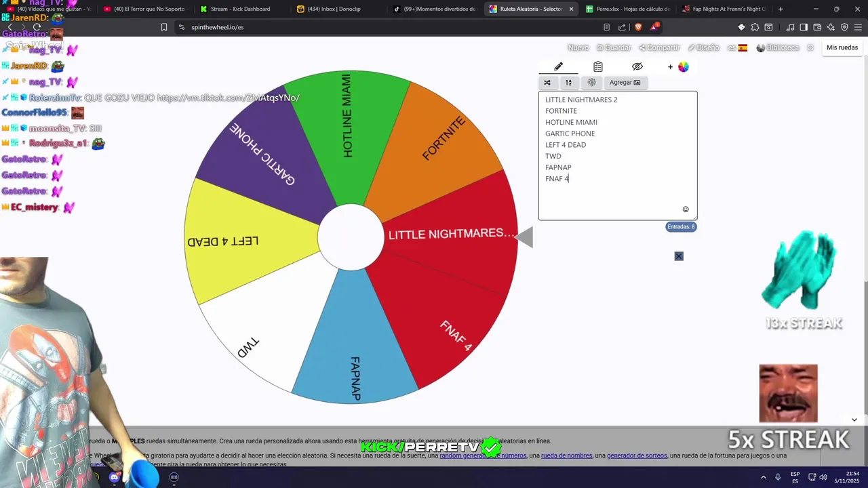The image size is (868, 488).
Task: Switch to Fap Nights At Frenni's tab
Action: click(x=724, y=9)
